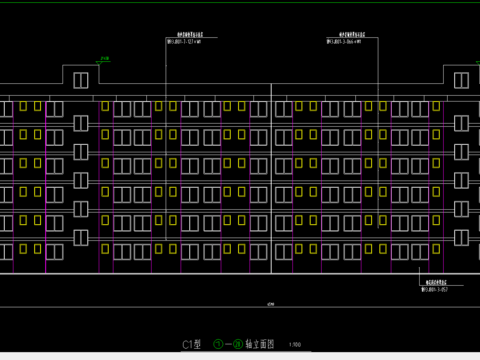The image size is (480, 360).
Task: Click the top-left yellow square window
Action: pos(23,106)
